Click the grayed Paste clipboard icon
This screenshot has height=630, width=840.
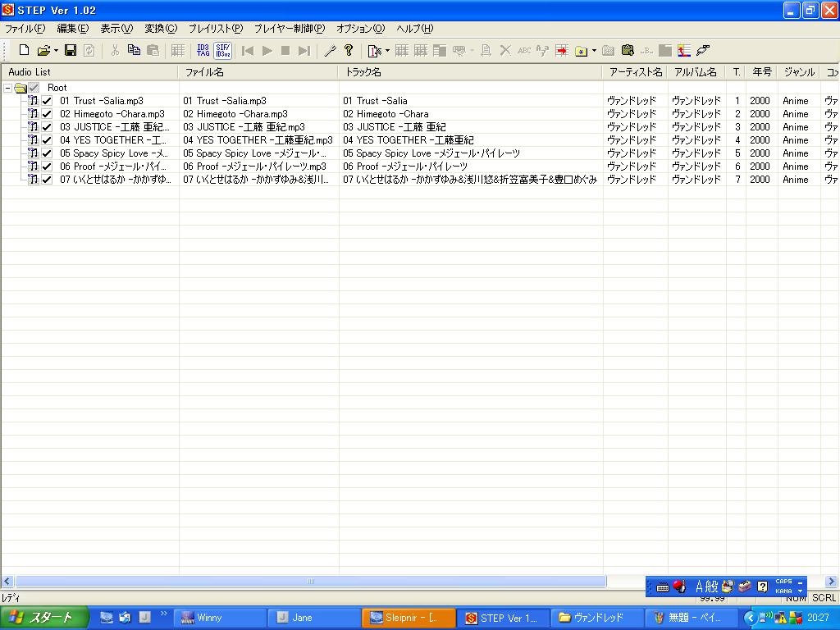point(153,50)
